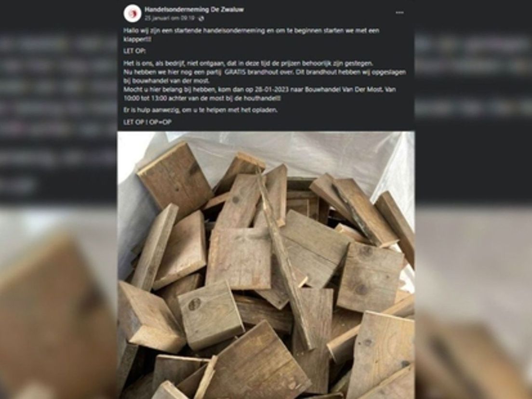Click the globe public-audience icon

[201, 18]
